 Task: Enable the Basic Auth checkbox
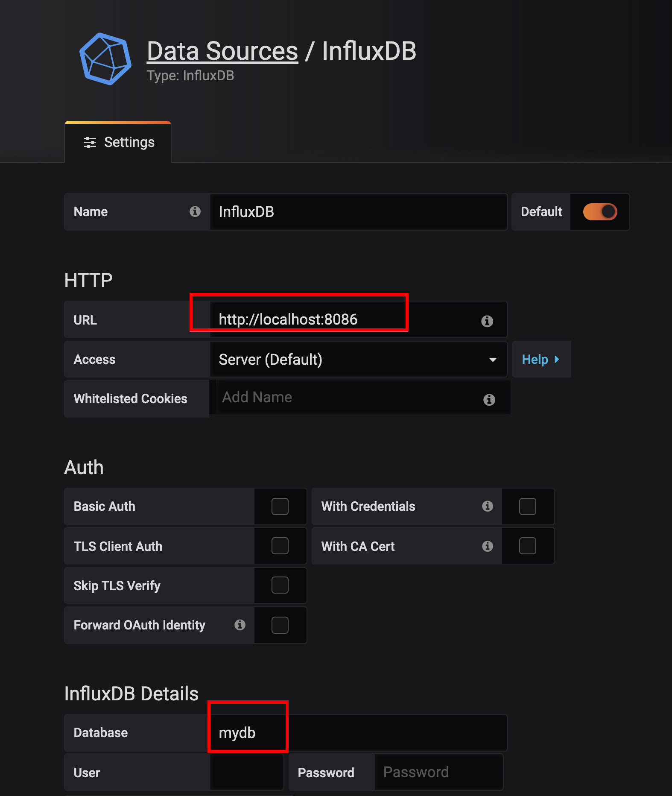click(x=280, y=506)
